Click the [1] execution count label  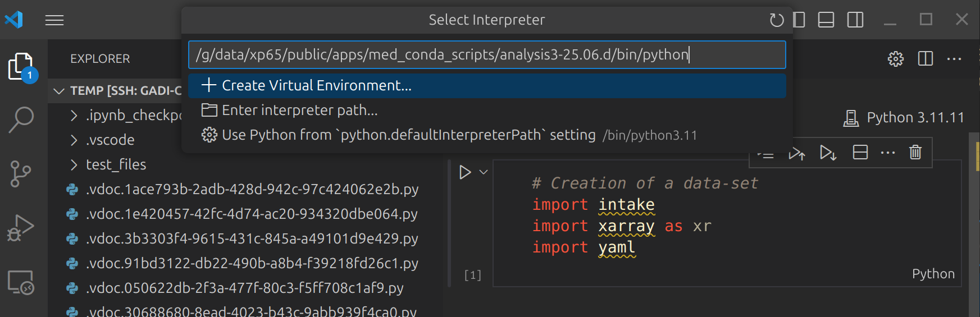[473, 275]
